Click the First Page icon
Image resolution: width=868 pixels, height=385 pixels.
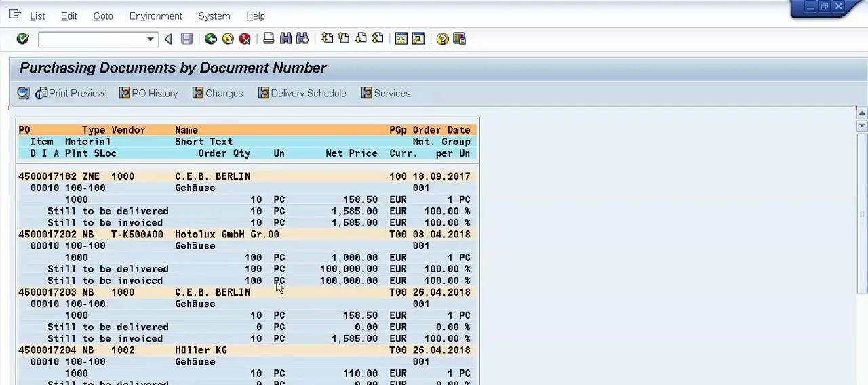click(x=327, y=39)
